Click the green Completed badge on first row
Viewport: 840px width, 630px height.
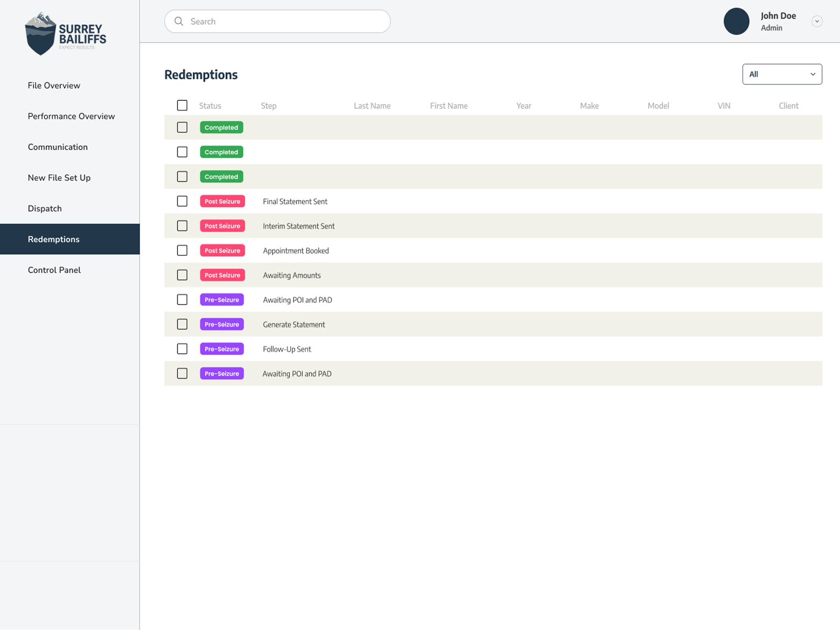point(221,127)
